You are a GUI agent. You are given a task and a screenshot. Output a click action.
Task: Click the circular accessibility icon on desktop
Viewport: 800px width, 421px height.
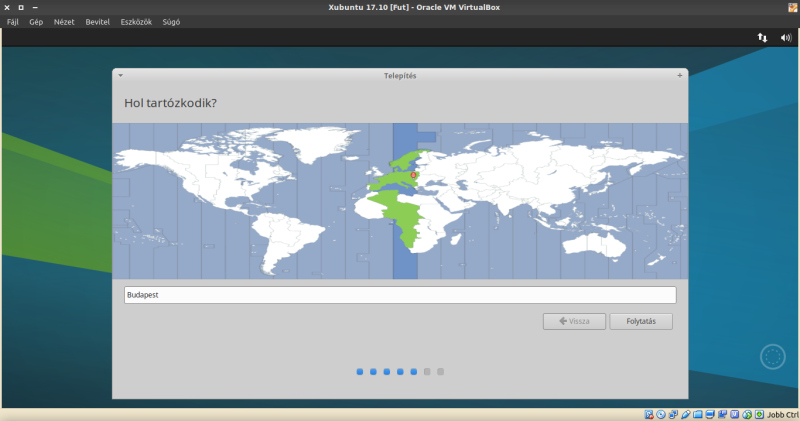[772, 356]
